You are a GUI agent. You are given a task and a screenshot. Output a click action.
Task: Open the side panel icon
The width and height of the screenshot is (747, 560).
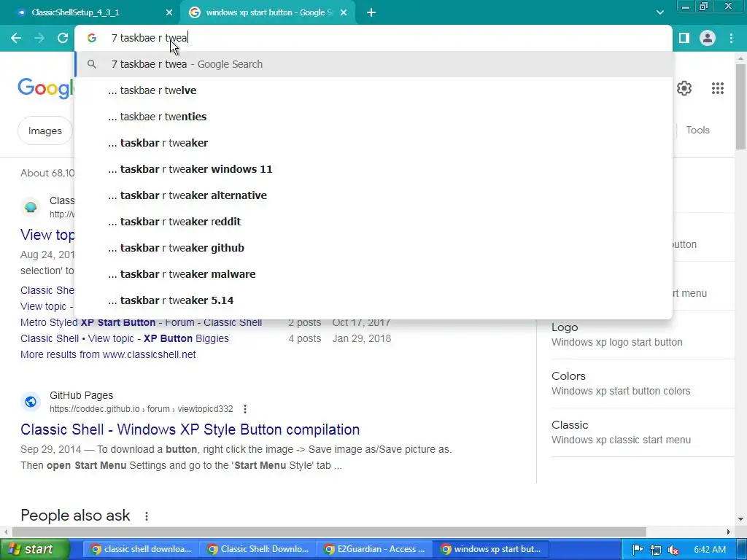[684, 38]
